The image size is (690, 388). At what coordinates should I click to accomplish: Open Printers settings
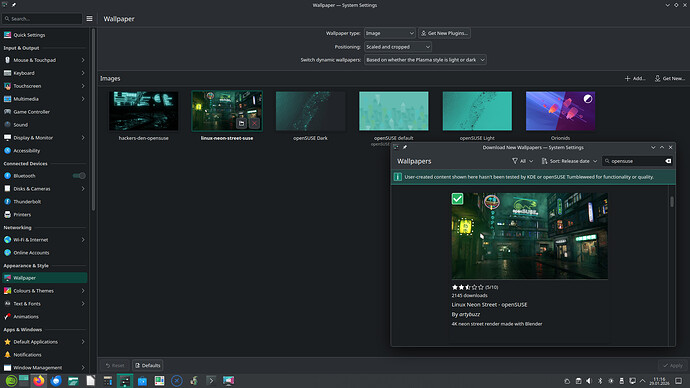pyautogui.click(x=44, y=214)
